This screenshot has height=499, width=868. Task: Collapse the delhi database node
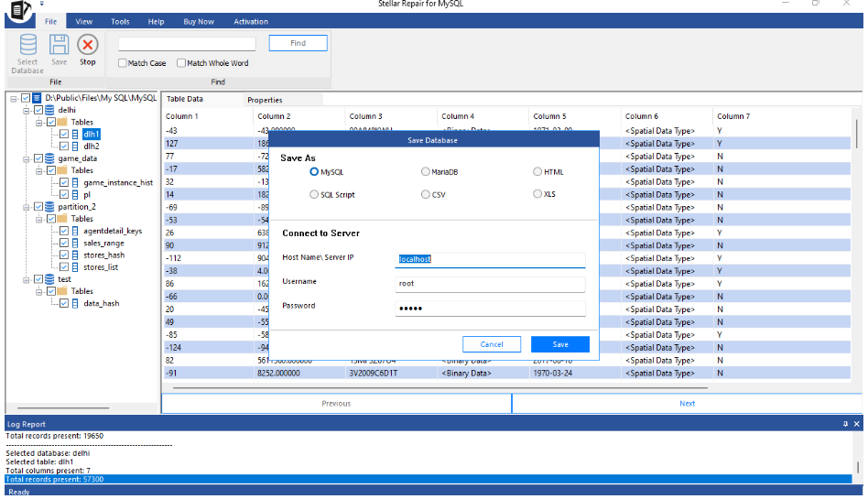pyautogui.click(x=26, y=111)
